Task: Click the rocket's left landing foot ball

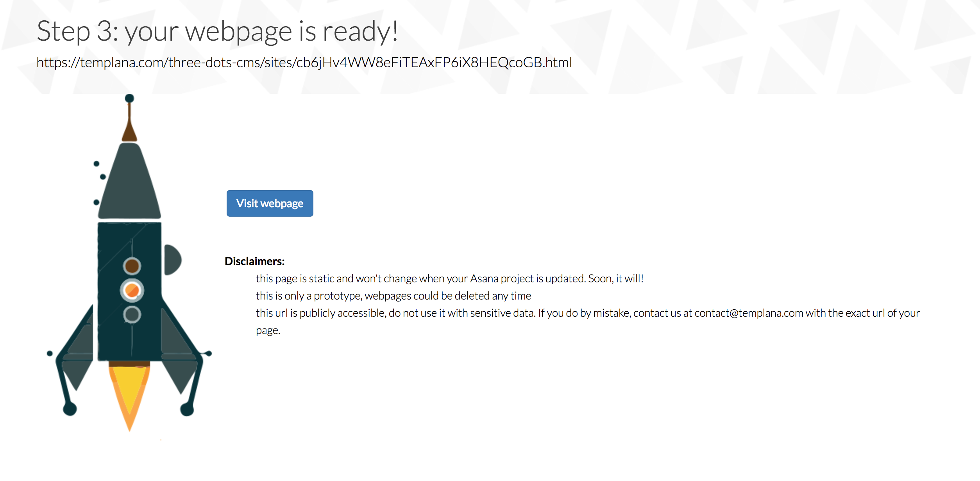Action: [x=70, y=409]
